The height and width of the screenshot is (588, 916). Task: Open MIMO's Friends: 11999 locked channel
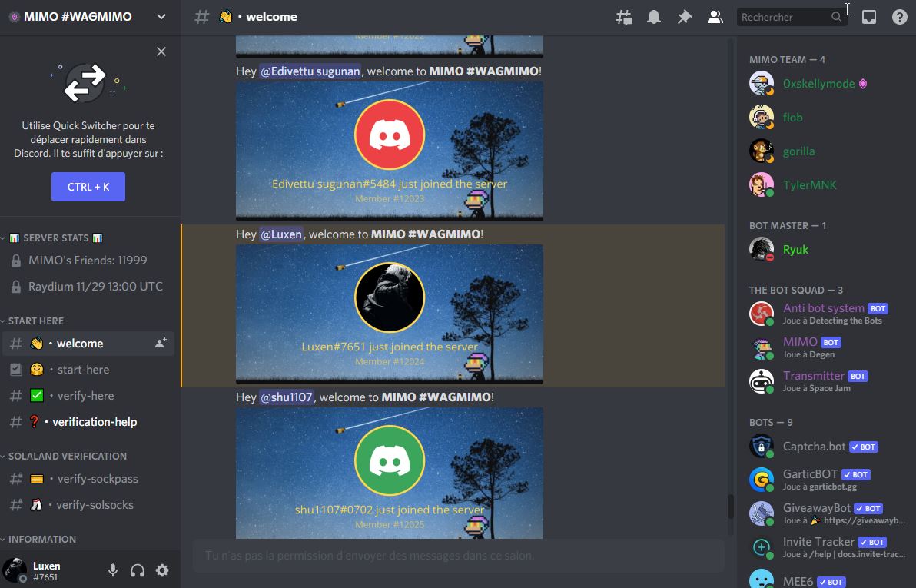coord(88,261)
